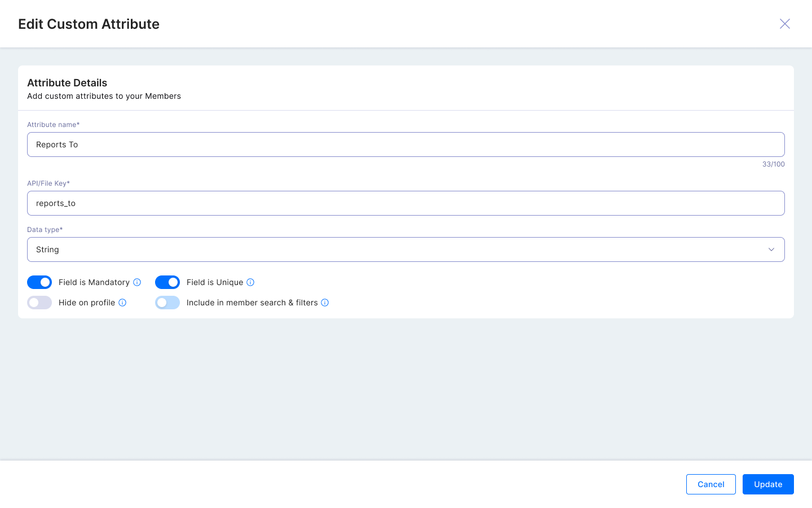Click the Attribute name input field
Viewport: 812px width, 508px height.
coord(406,144)
